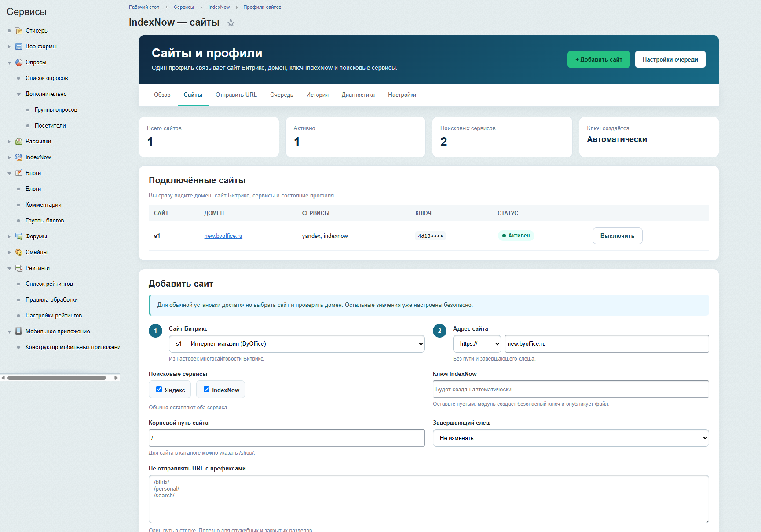Image resolution: width=761 pixels, height=532 pixels.
Task: Uncheck the Яндекс search service checkbox
Action: tap(159, 390)
